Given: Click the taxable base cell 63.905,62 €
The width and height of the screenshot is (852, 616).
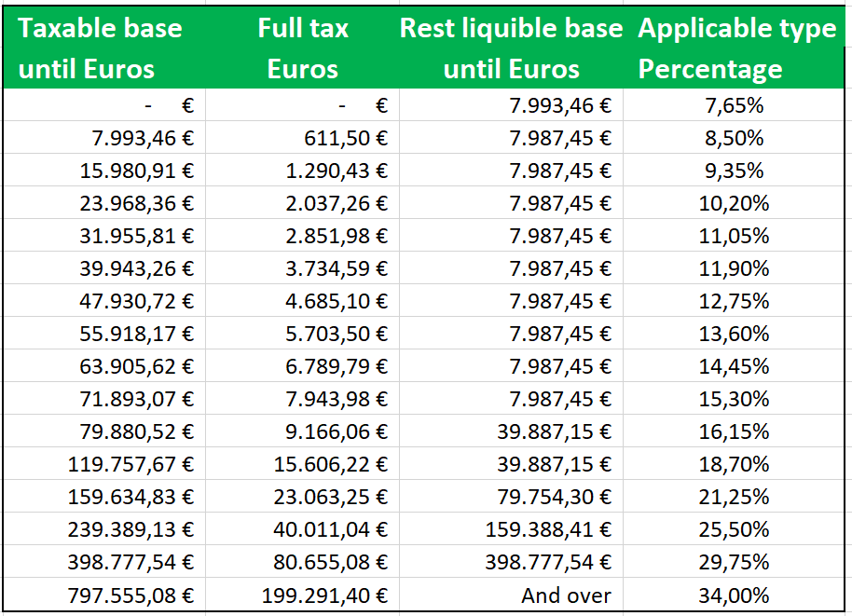Looking at the screenshot, I should pyautogui.click(x=104, y=366).
